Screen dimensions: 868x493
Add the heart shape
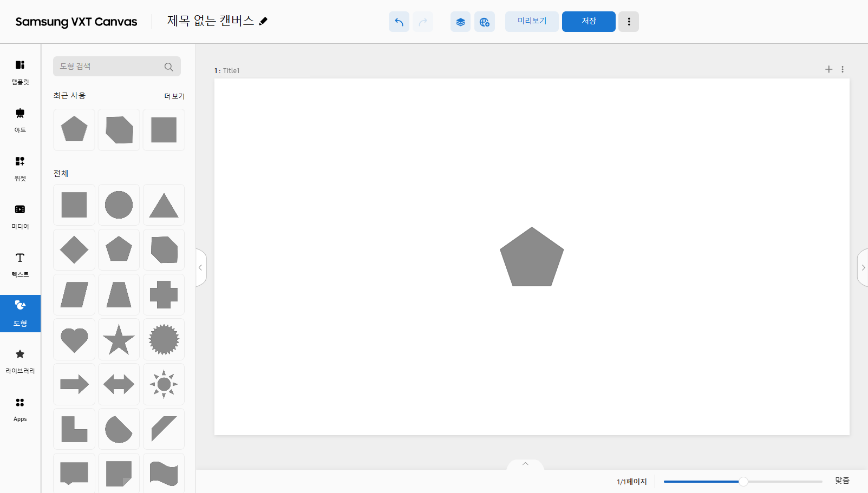[74, 339]
